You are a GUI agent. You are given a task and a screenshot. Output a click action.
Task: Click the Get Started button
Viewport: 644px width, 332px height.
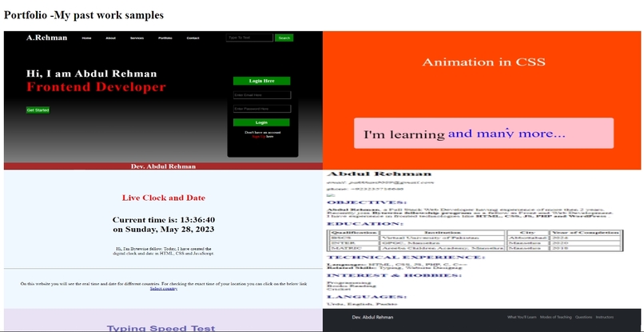coord(38,110)
